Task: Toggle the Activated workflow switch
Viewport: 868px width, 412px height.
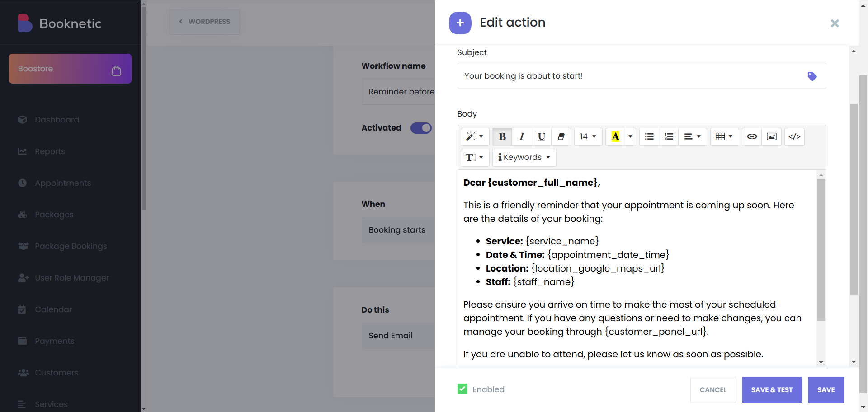Action: tap(421, 128)
